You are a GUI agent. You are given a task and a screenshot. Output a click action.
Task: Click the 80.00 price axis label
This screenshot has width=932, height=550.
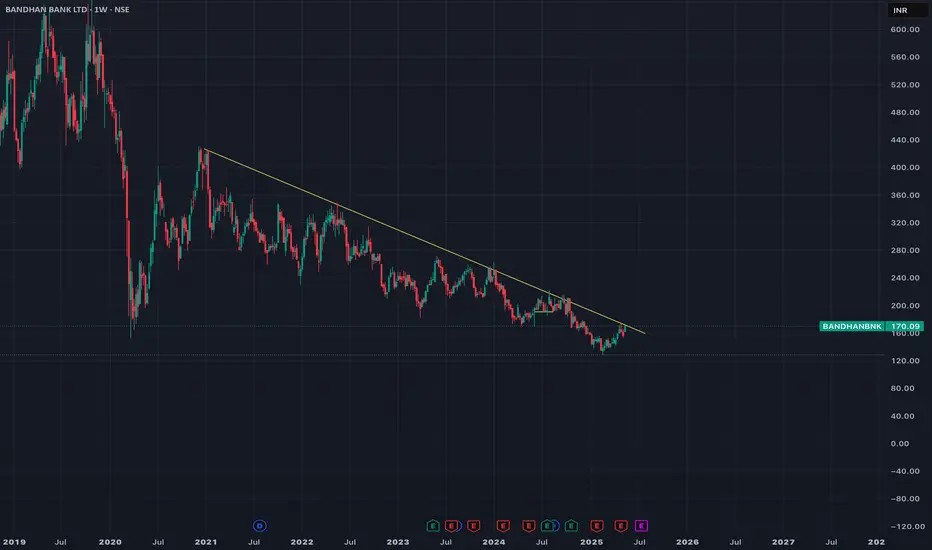pyautogui.click(x=902, y=388)
